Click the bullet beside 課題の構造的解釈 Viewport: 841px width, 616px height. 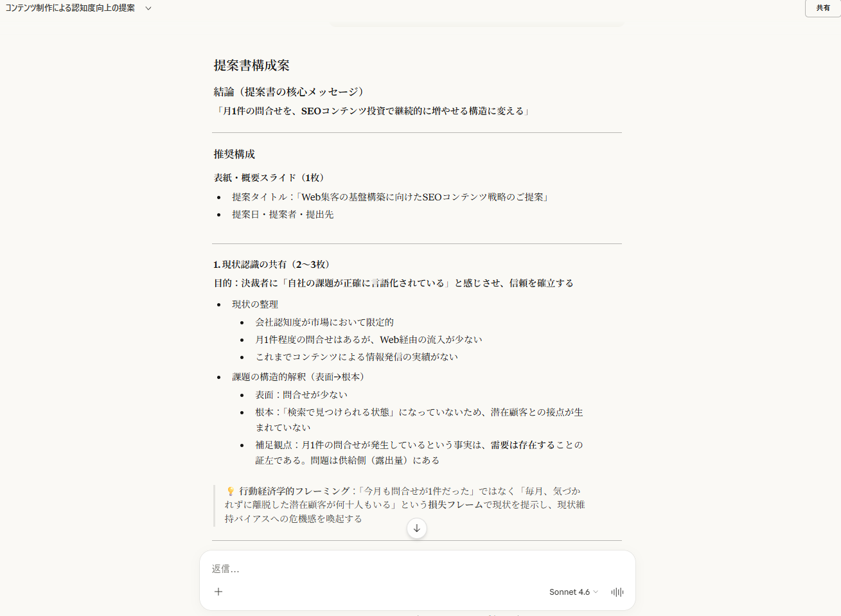pos(217,377)
